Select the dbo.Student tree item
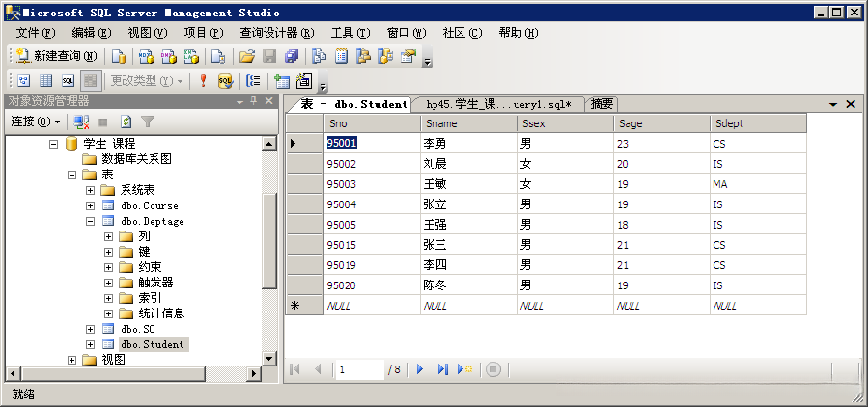This screenshot has height=407, width=868. coord(153,344)
